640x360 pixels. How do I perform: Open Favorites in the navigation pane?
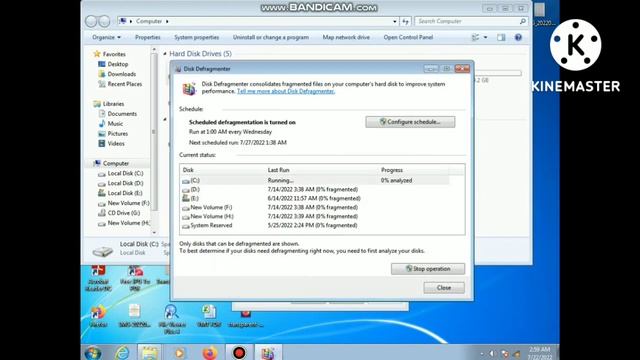[x=114, y=54]
